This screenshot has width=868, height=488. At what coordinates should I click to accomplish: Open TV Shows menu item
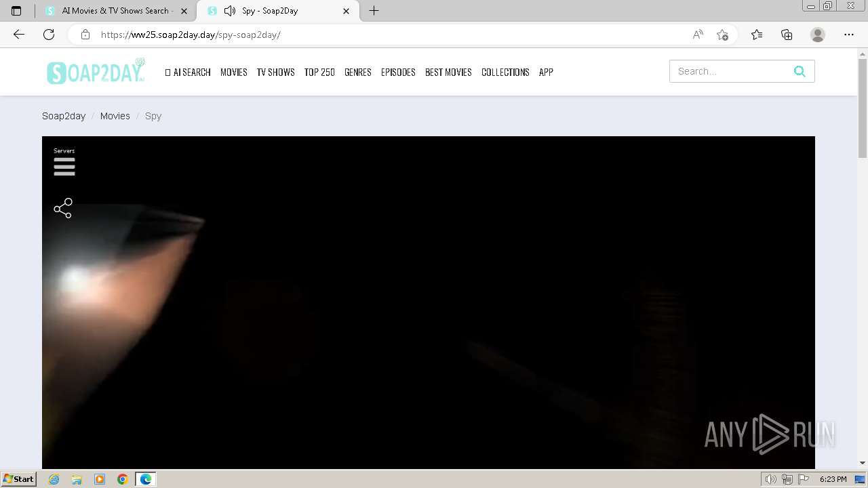275,72
